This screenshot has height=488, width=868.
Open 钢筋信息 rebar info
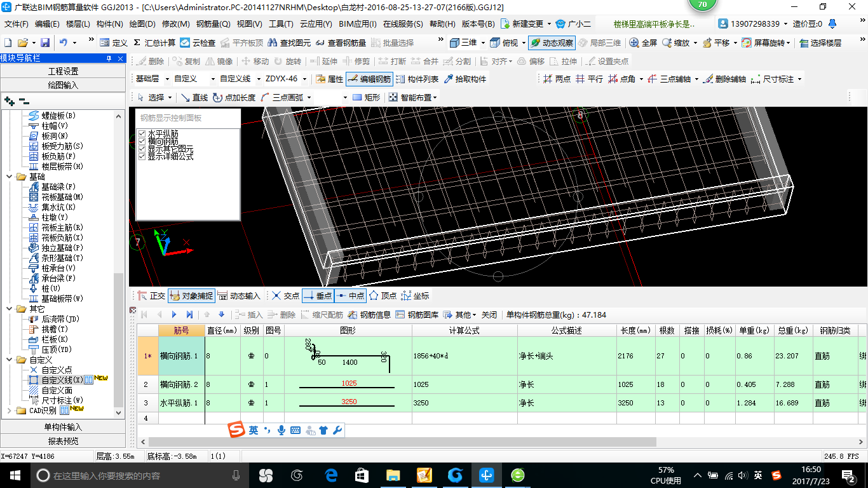[370, 315]
